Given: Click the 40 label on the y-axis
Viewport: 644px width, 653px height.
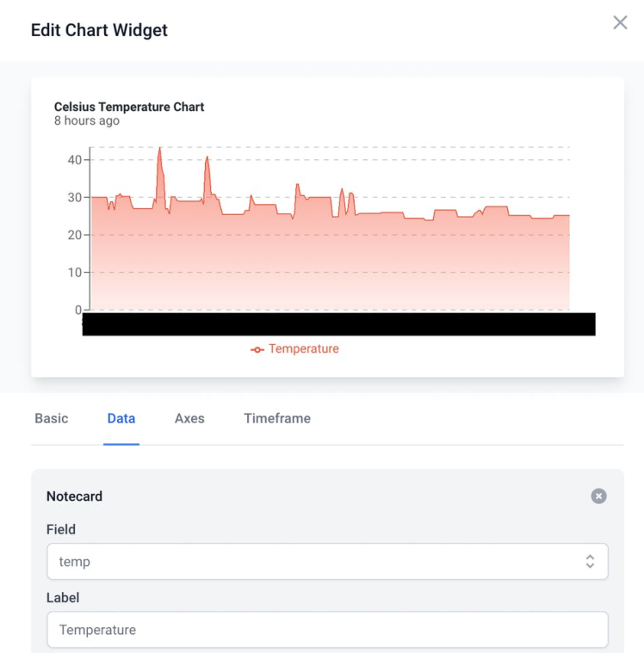Looking at the screenshot, I should click(x=74, y=160).
